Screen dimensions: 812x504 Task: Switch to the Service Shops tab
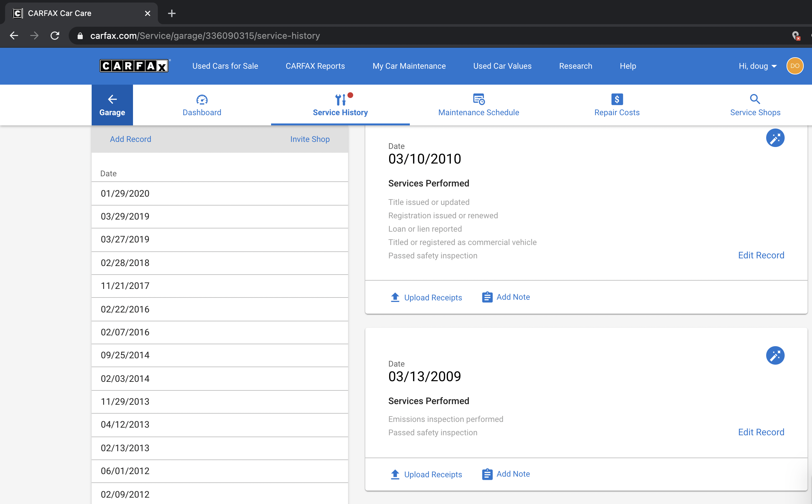click(x=755, y=105)
